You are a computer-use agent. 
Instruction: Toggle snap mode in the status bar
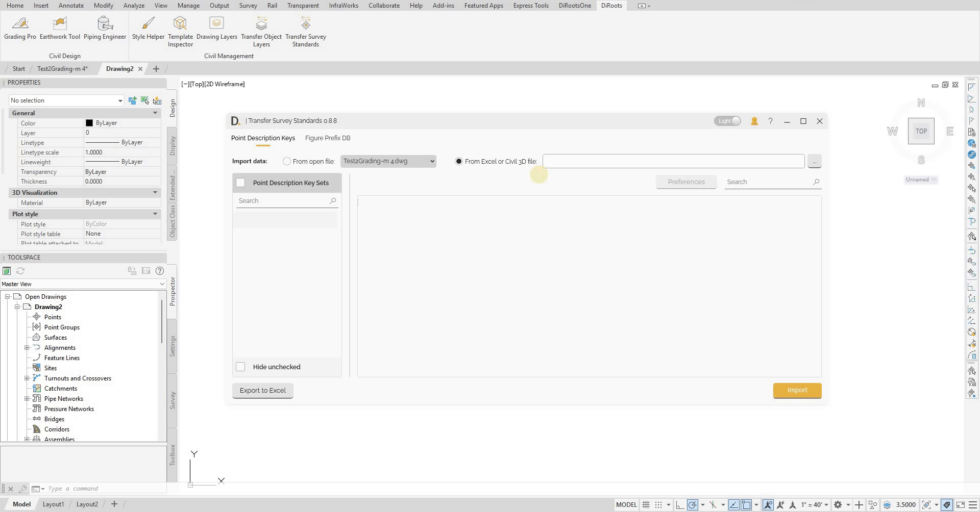(659, 504)
